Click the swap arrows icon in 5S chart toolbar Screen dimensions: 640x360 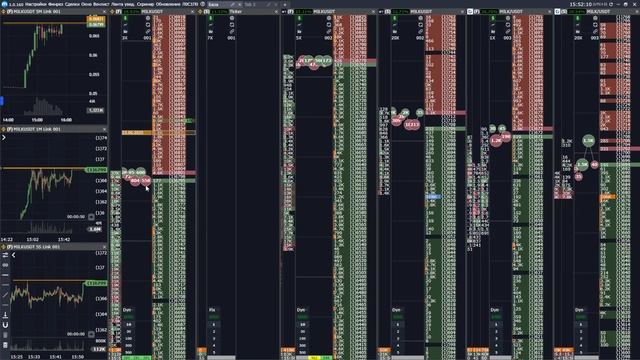click(x=5, y=255)
